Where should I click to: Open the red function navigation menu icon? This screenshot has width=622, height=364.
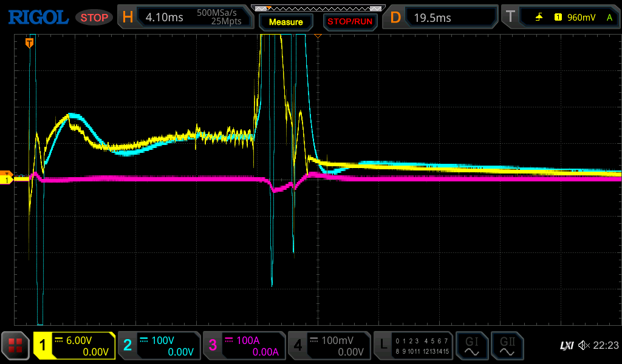pyautogui.click(x=16, y=346)
